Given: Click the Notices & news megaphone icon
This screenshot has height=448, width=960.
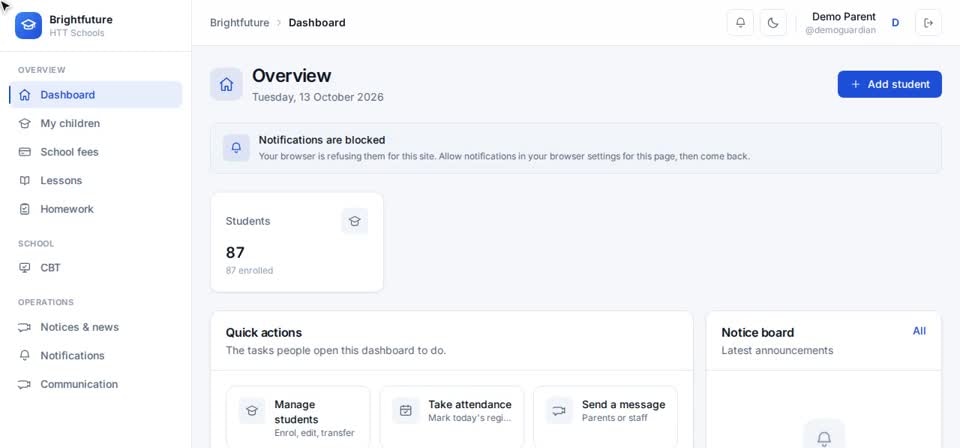Looking at the screenshot, I should coord(24,327).
